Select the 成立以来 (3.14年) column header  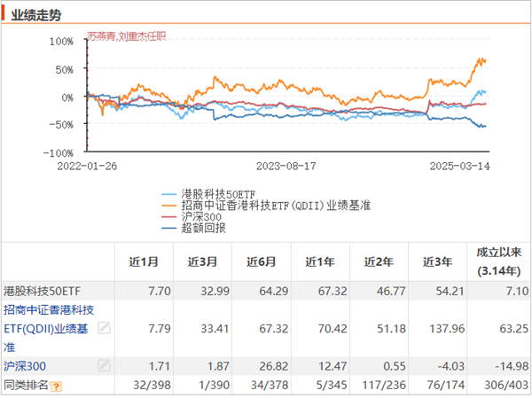(498, 261)
